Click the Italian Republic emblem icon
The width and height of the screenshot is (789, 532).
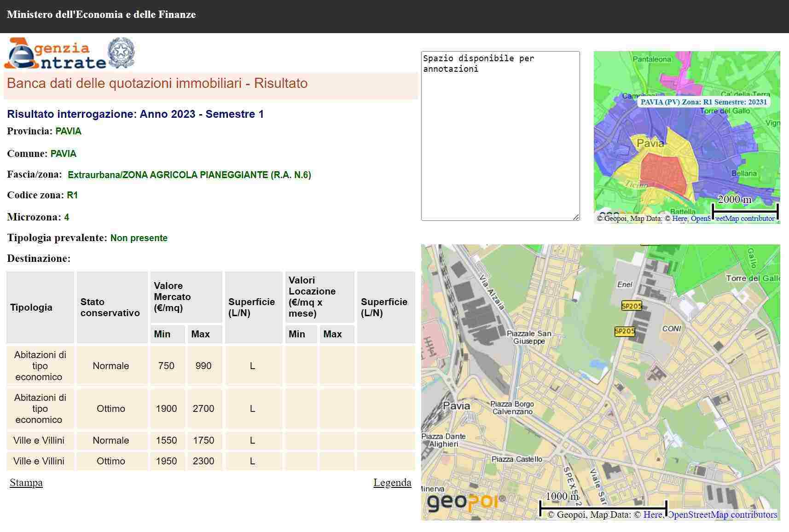pos(121,53)
